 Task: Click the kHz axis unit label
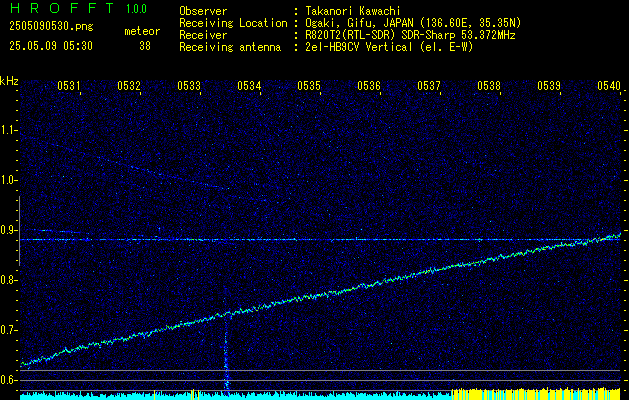pyautogui.click(x=9, y=81)
